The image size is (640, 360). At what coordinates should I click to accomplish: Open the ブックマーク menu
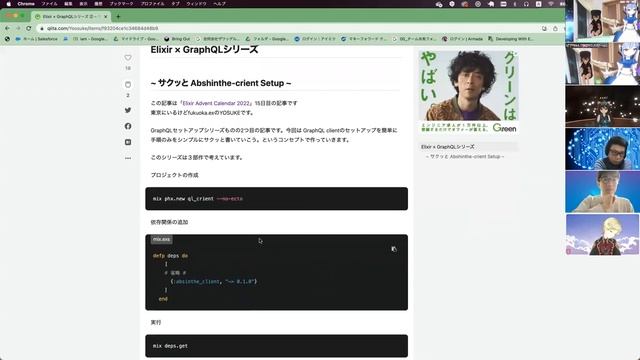122,4
